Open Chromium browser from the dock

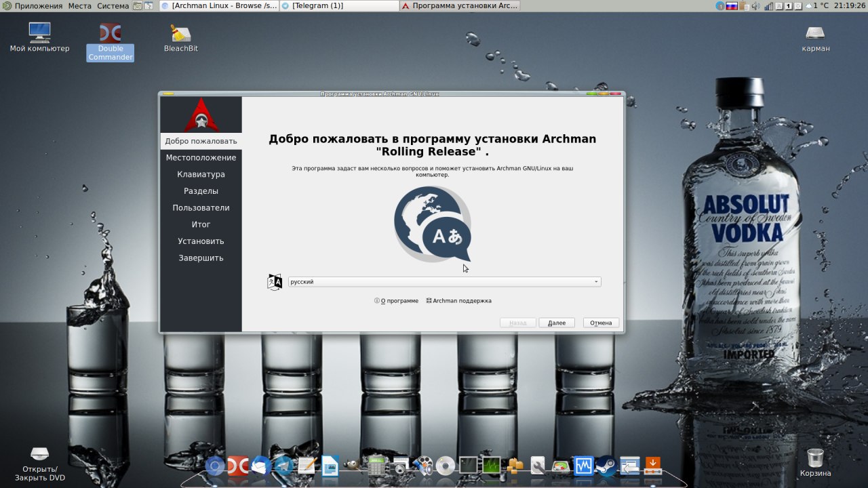coord(215,466)
